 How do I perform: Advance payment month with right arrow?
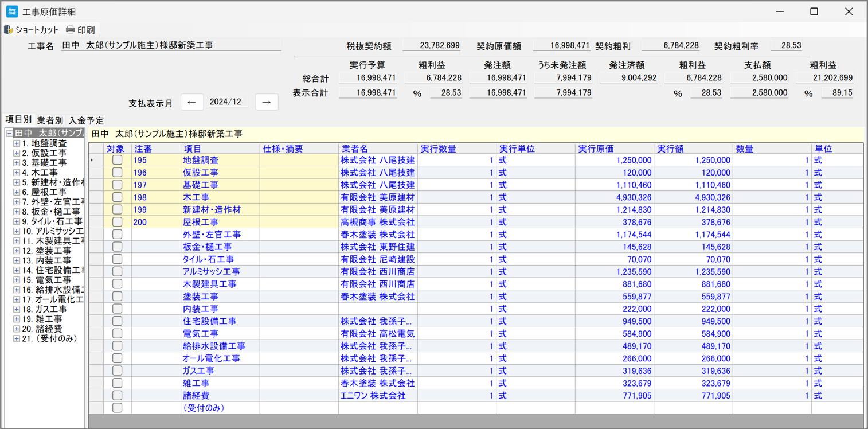coord(266,102)
